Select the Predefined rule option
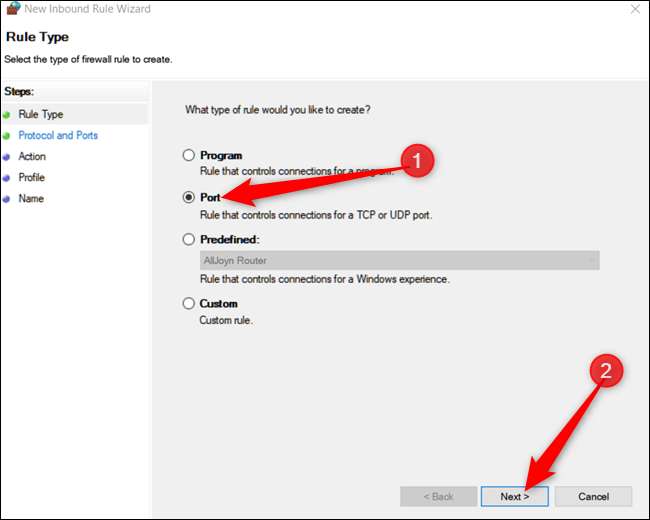650x520 pixels. coord(188,240)
